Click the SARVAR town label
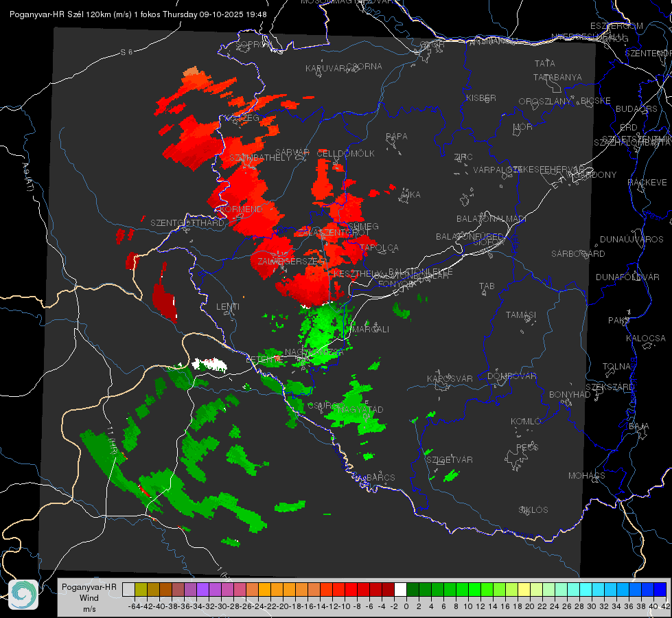672x618 pixels. click(292, 152)
